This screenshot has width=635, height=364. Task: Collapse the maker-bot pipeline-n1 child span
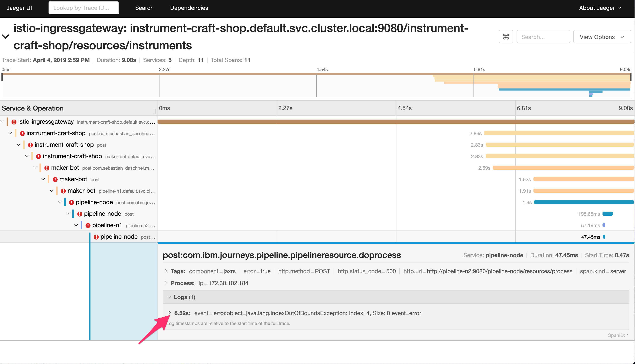[51, 191]
